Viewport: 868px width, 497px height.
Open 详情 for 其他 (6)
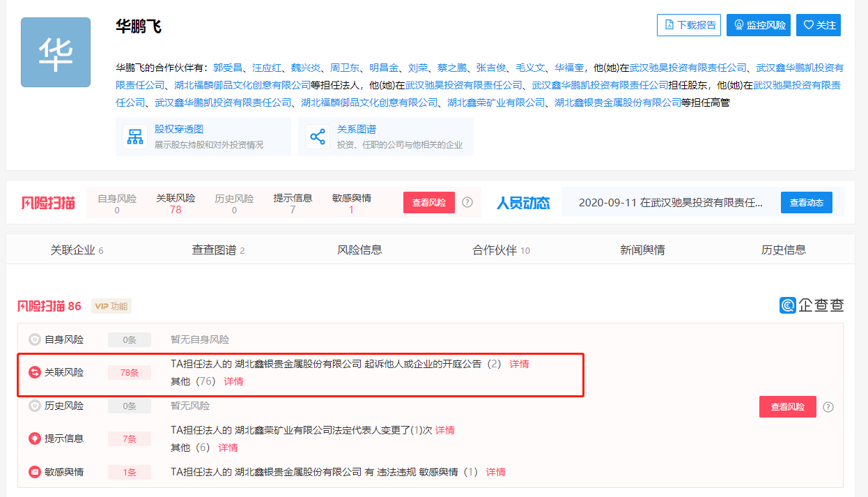point(228,448)
